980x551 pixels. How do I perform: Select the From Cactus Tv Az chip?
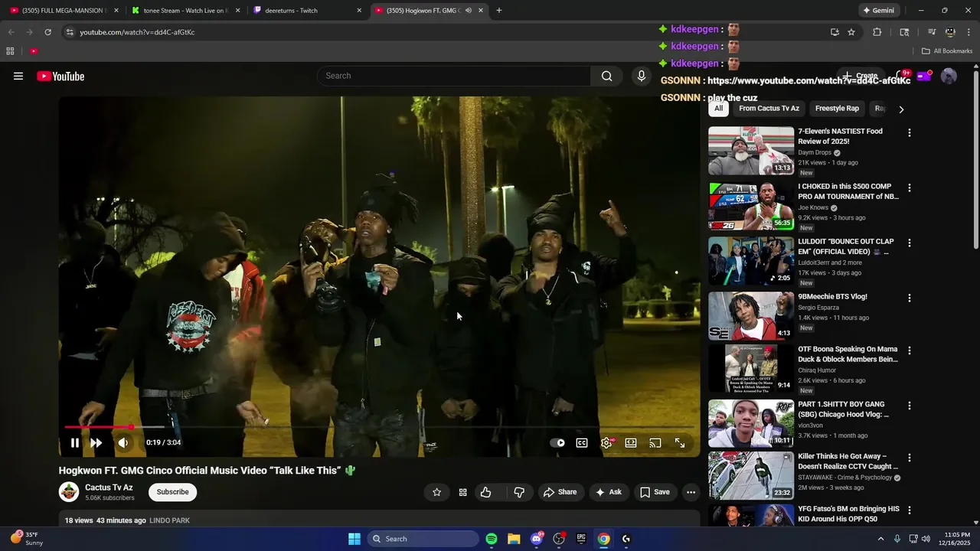[x=769, y=109]
